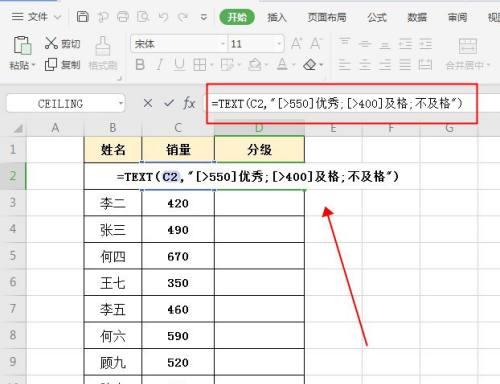Click the fill color bucket icon

(255, 65)
